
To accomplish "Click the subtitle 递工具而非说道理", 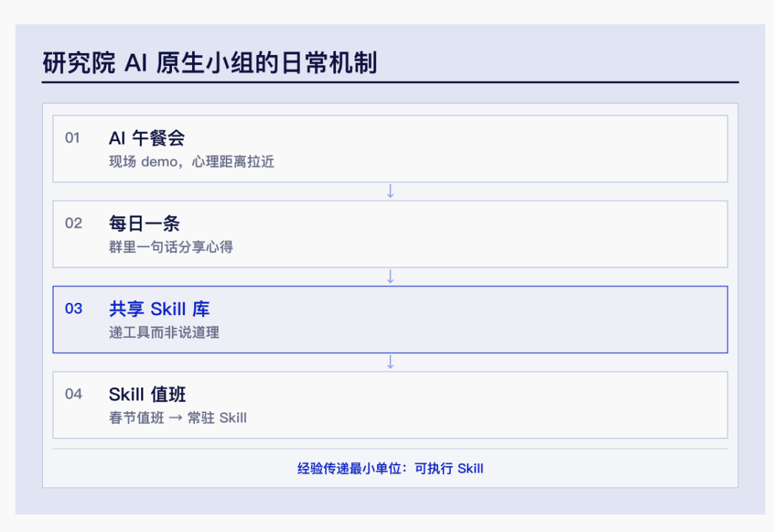I will pyautogui.click(x=164, y=332).
